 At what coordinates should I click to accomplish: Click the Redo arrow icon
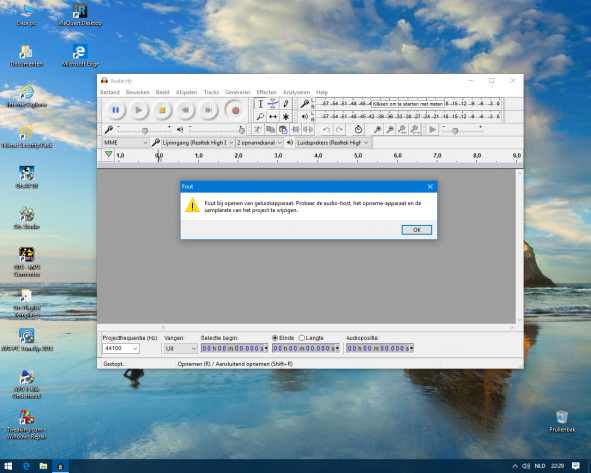click(339, 130)
